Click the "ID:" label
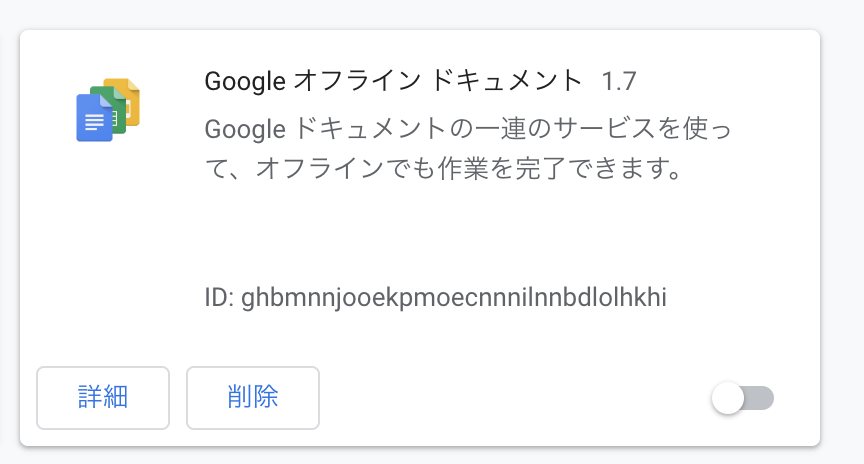864x464 pixels. tap(219, 298)
